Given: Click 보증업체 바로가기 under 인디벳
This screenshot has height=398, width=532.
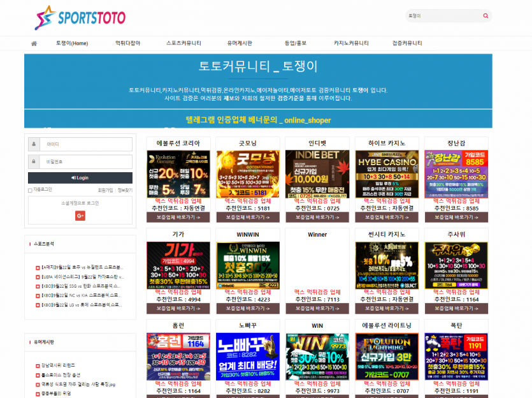Looking at the screenshot, I should pyautogui.click(x=317, y=217).
